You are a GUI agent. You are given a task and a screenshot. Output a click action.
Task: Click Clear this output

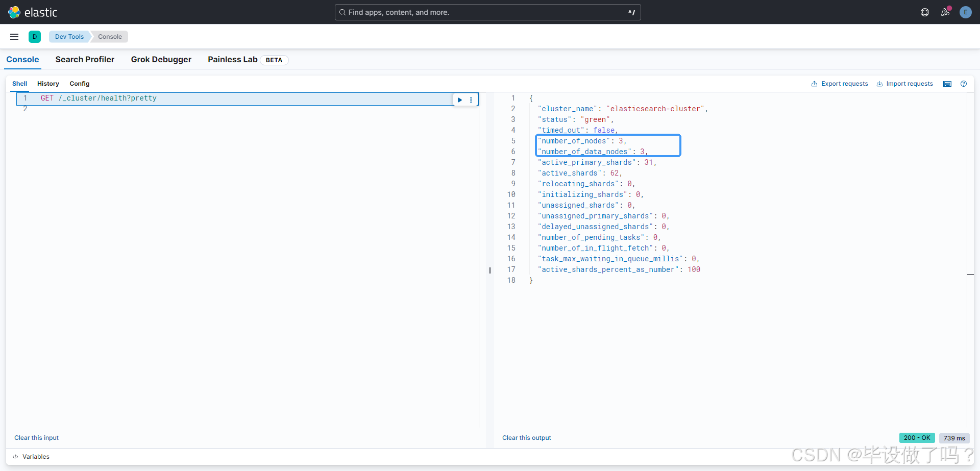point(526,438)
